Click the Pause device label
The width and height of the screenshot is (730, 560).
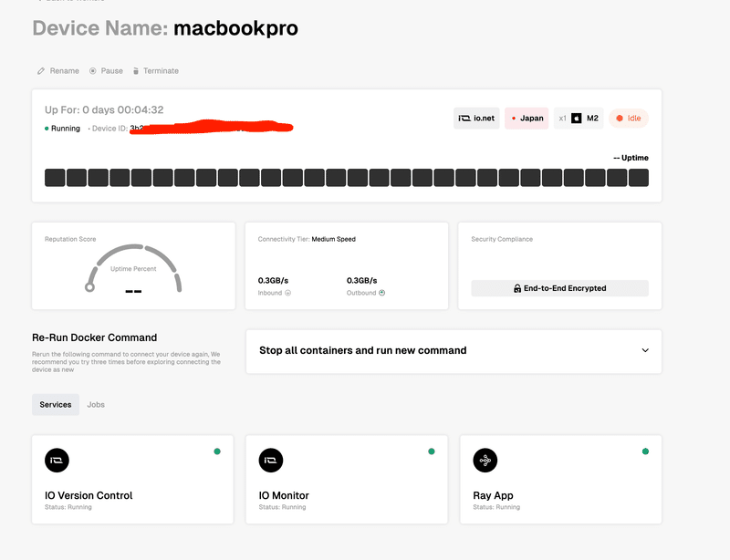(111, 71)
